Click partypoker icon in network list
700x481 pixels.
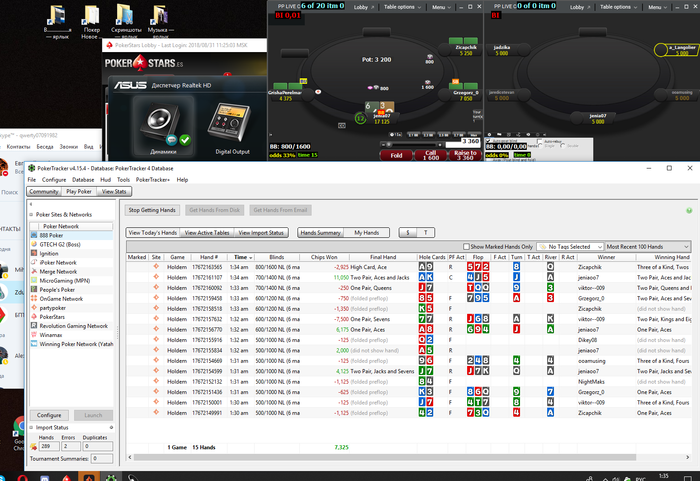[34, 308]
